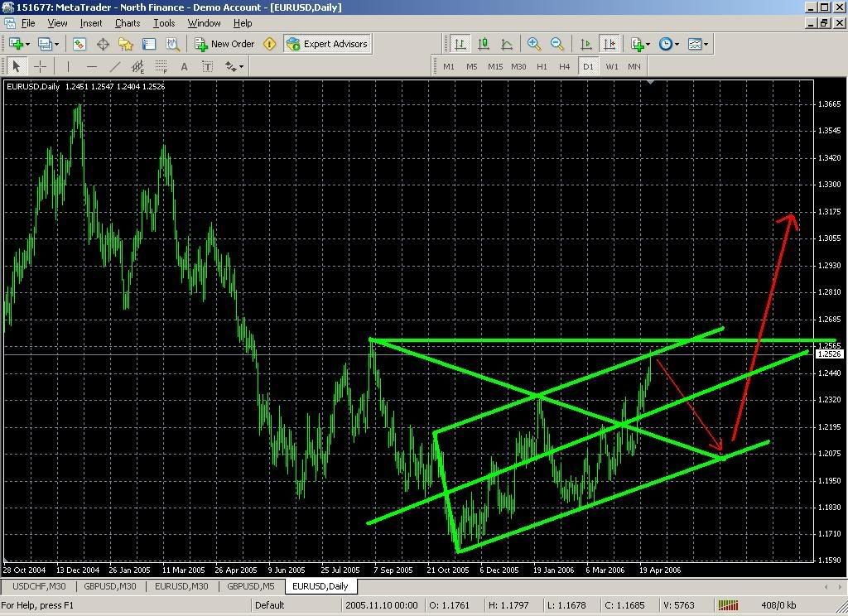Expand the Periodicity clock dropdown arrow
This screenshot has height=616, width=848.
(x=677, y=45)
